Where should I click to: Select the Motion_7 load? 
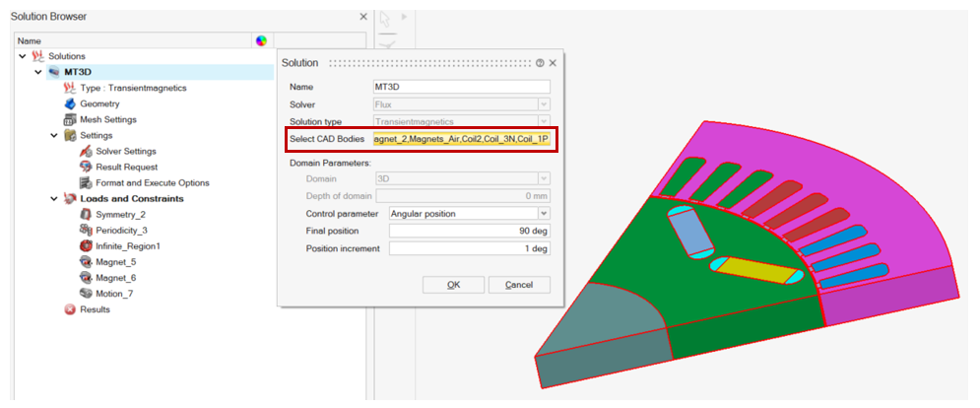tap(115, 293)
